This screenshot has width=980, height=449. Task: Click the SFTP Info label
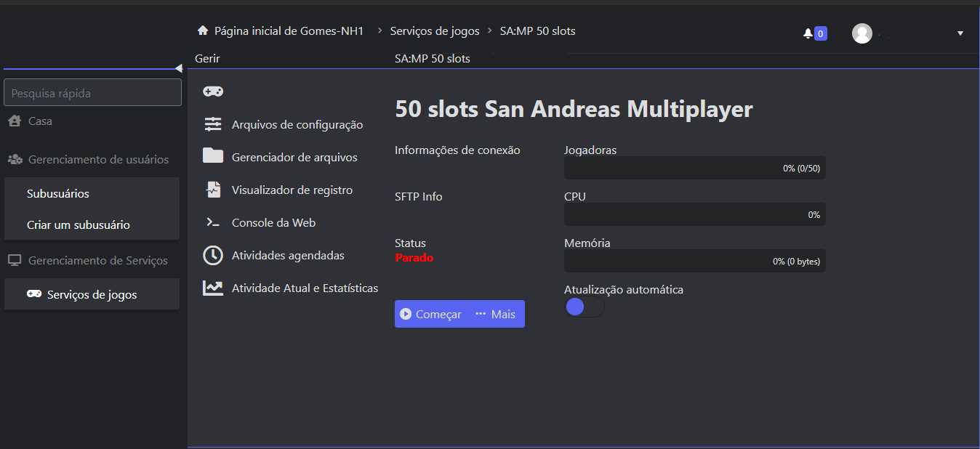point(419,196)
